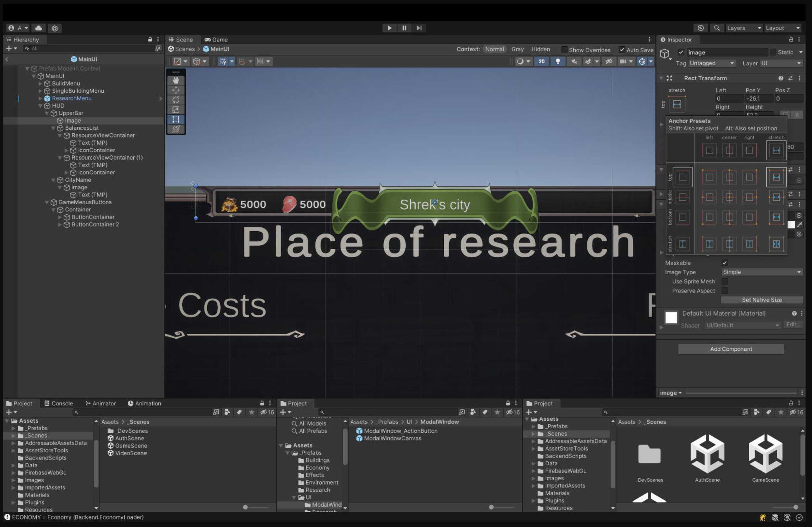
Task: Click the Add Component button
Action: click(x=731, y=349)
